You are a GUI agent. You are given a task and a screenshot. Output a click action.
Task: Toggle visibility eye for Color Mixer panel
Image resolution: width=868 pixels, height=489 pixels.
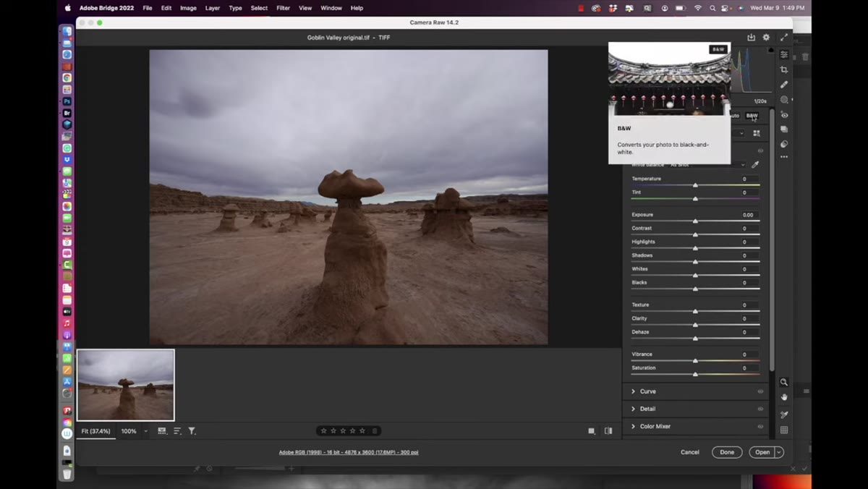[x=760, y=426]
